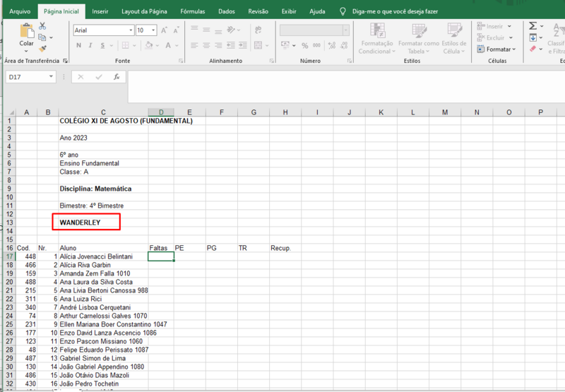
Task: Expand the Colar paste options arrow
Action: (26, 52)
